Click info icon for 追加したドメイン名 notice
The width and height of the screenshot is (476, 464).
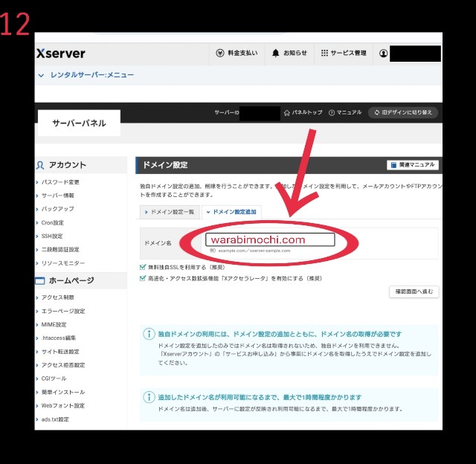(x=149, y=397)
